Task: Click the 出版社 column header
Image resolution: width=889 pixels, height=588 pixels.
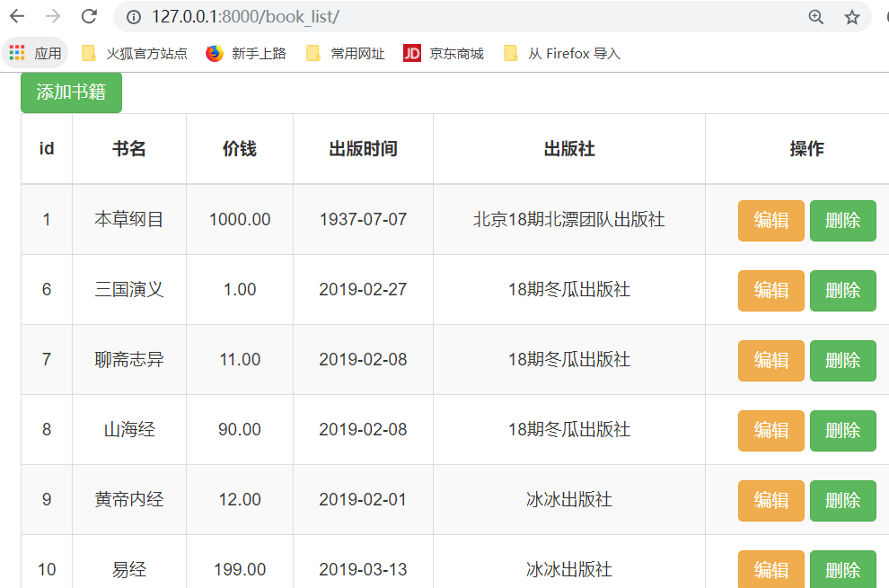Action: click(x=569, y=148)
